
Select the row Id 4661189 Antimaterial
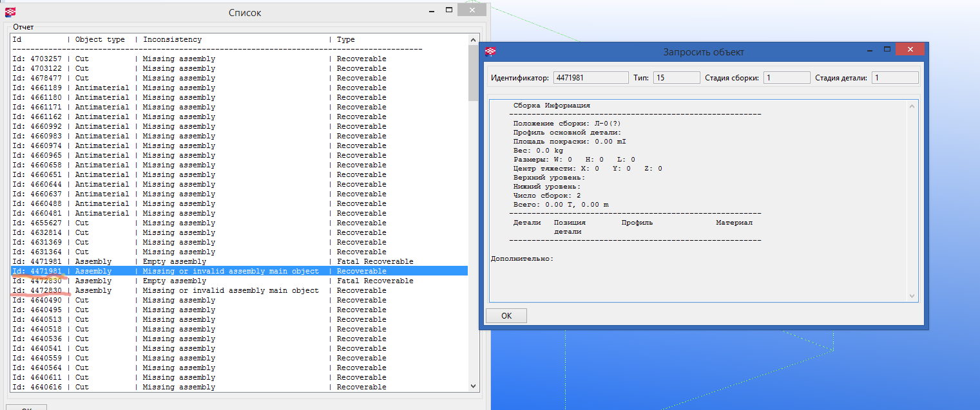point(193,88)
